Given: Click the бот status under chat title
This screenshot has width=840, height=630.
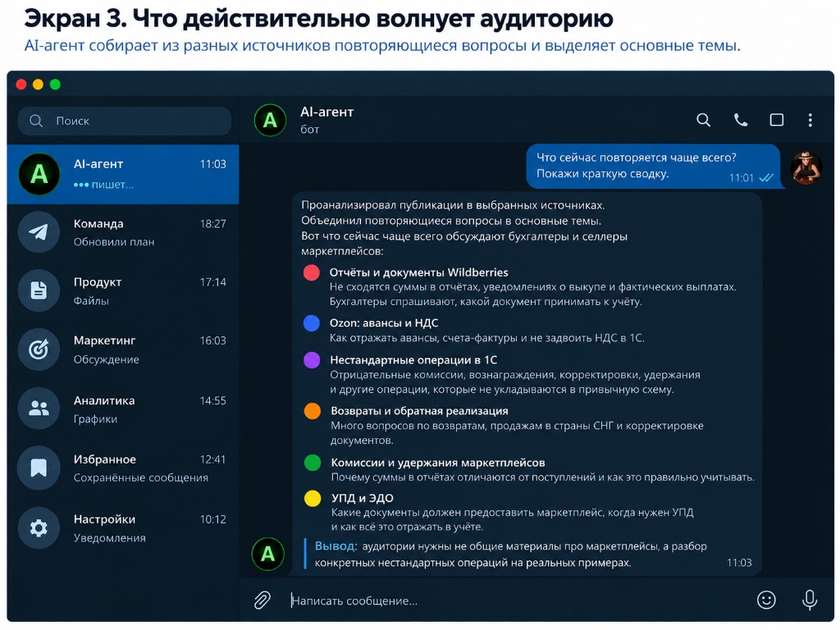Looking at the screenshot, I should [x=309, y=129].
